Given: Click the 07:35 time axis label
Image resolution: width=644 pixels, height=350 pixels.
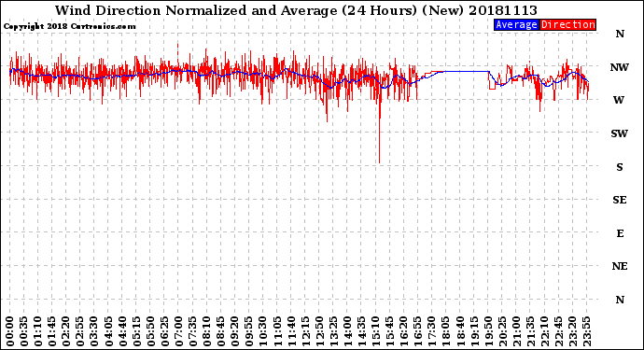Looking at the screenshot, I should tap(193, 331).
